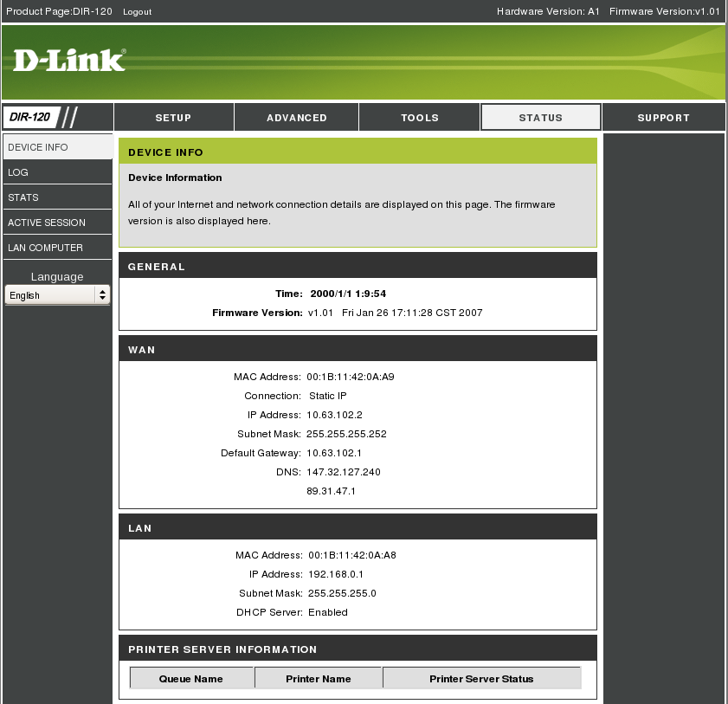Click the time value 2000/1/1 1:9:54

[x=348, y=294]
